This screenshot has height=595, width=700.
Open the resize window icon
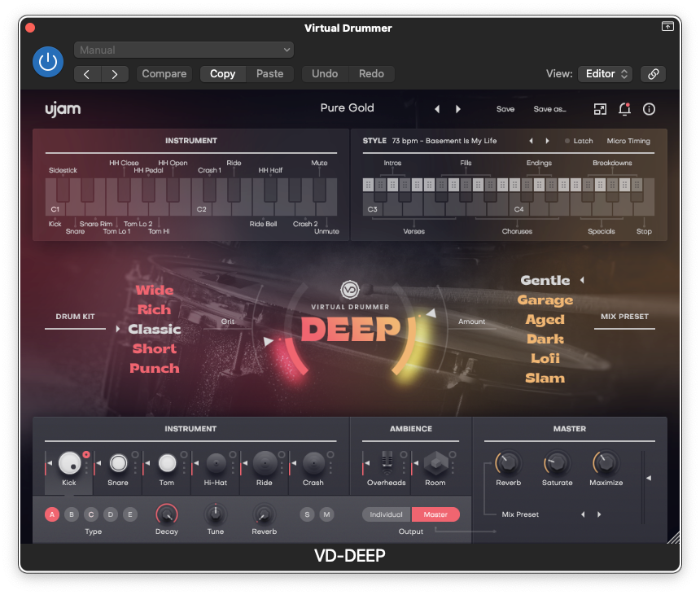coord(600,109)
